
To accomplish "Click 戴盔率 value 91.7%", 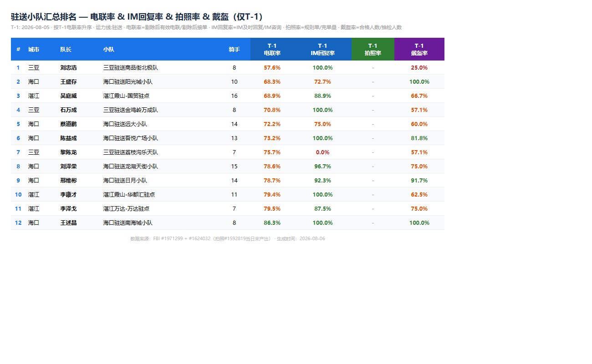I will click(x=419, y=181).
